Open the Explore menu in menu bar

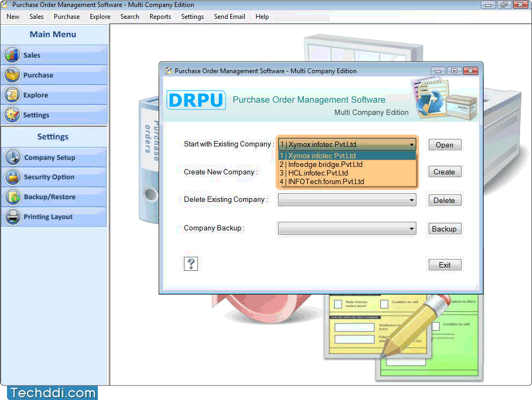point(100,17)
